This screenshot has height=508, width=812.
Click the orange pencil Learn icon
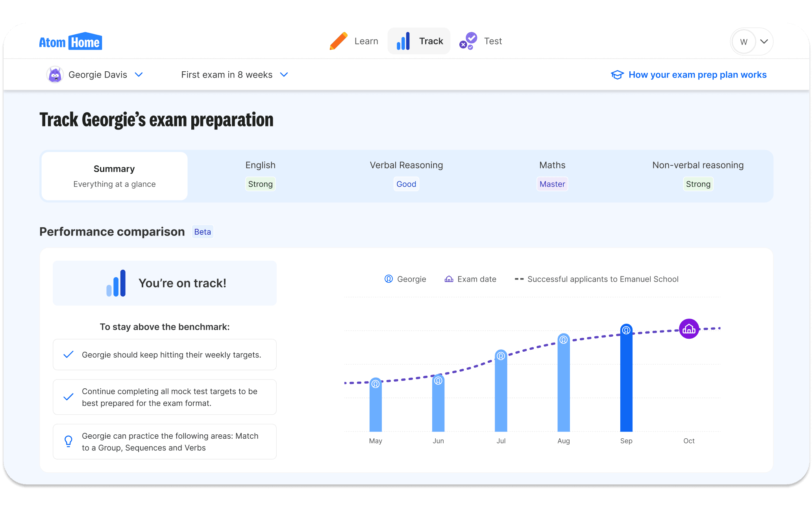[338, 41]
